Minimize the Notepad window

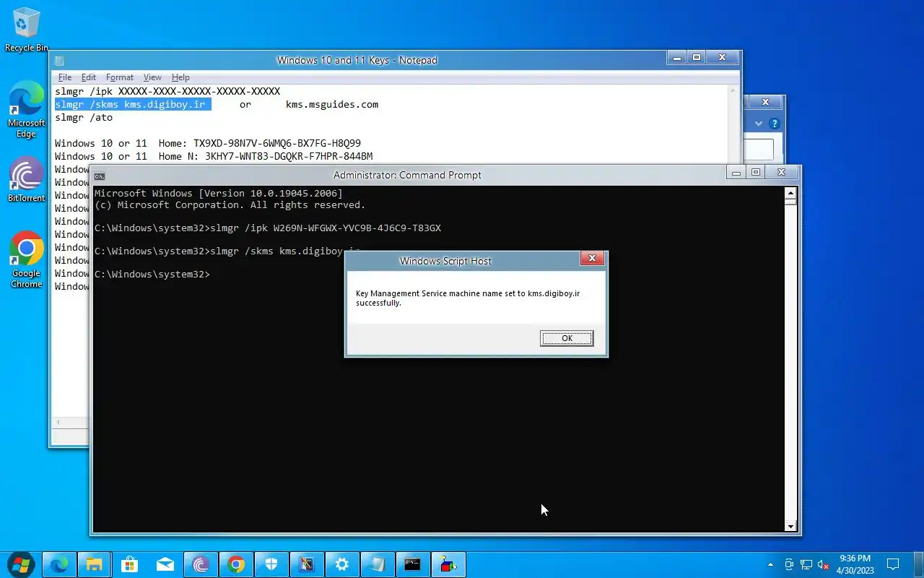(x=676, y=58)
